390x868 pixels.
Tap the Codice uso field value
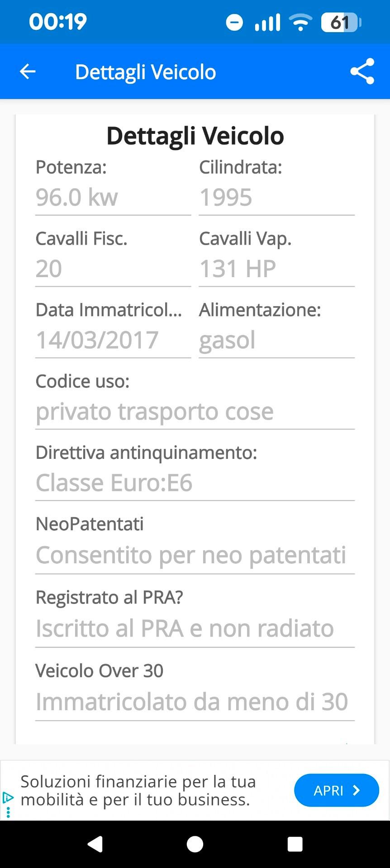click(195, 411)
